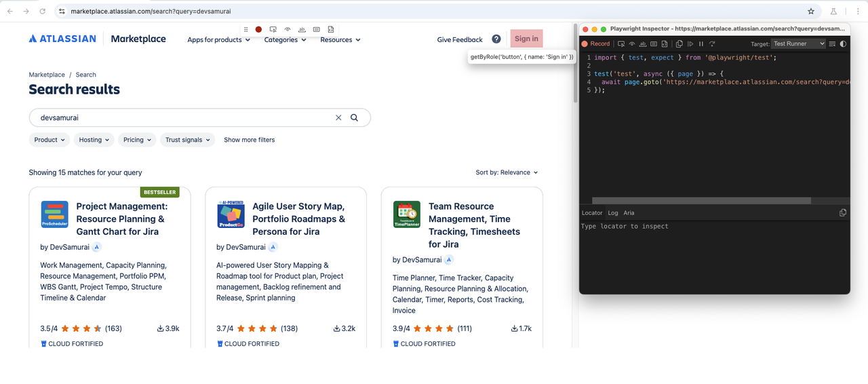
Task: Click the Search breadcrumb link
Action: pyautogui.click(x=86, y=75)
